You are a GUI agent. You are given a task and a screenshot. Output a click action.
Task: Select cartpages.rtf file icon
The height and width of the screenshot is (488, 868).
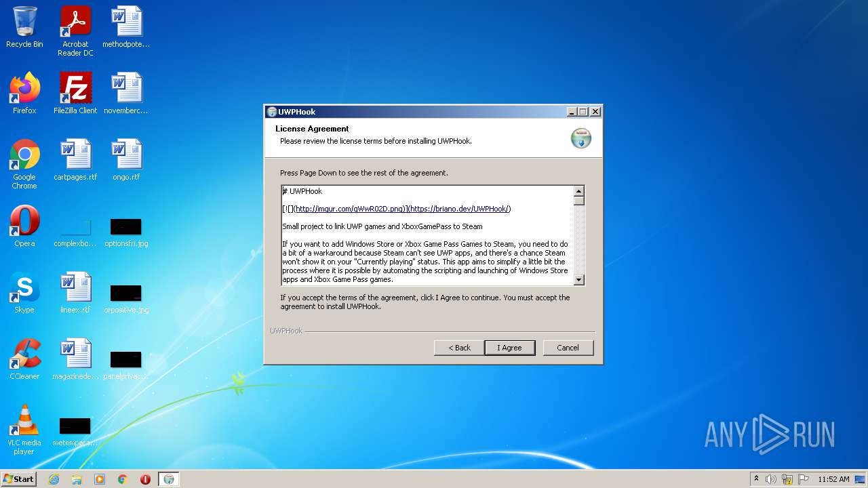pos(75,160)
